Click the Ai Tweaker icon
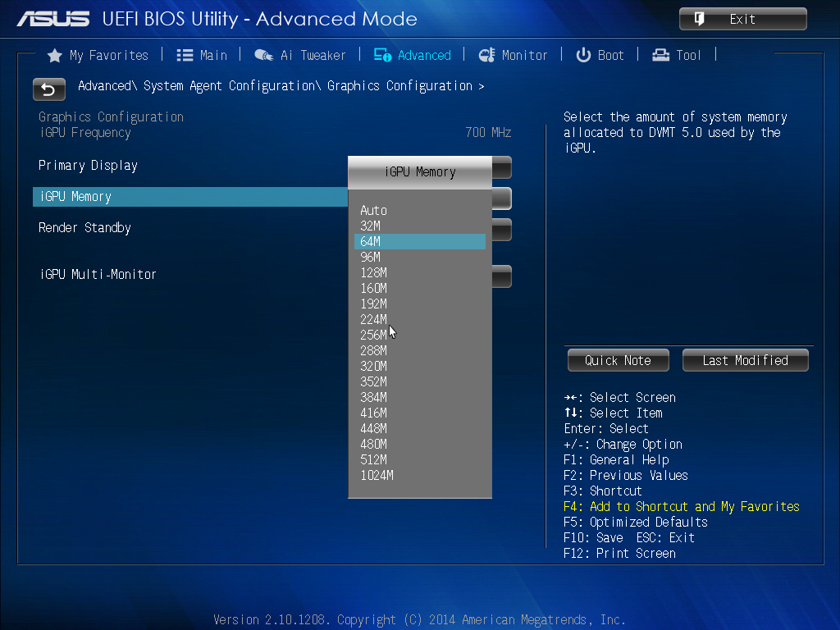This screenshot has height=630, width=840. coord(263,55)
